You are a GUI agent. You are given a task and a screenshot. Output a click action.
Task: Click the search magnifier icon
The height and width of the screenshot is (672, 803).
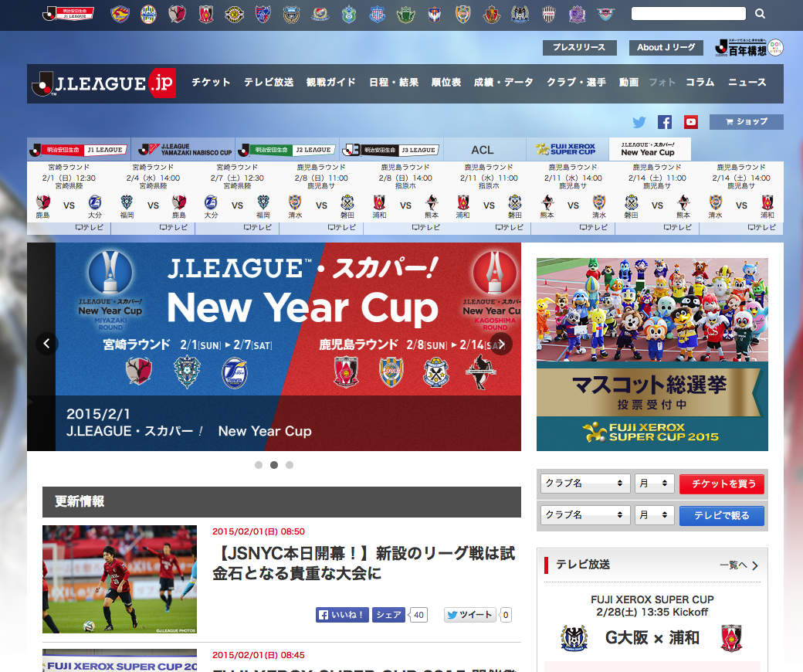(x=760, y=14)
